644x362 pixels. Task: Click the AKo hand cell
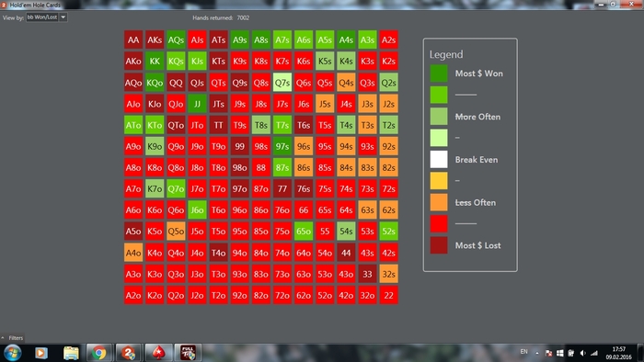[x=133, y=61]
